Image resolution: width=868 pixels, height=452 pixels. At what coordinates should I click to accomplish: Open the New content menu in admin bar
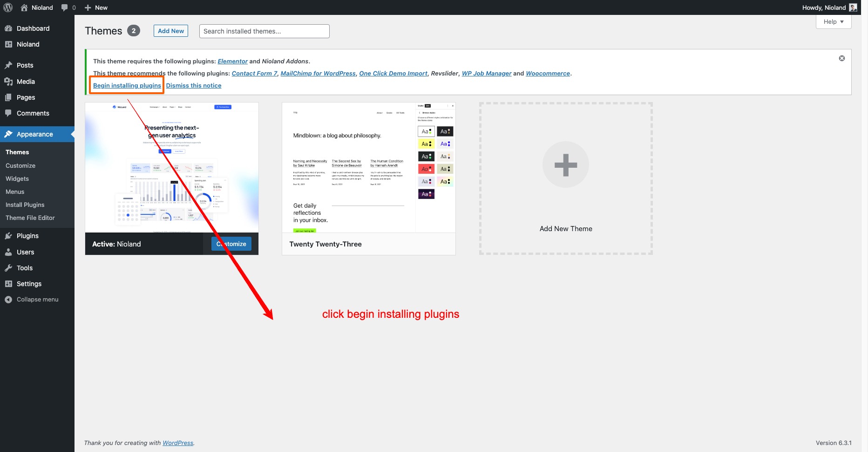pos(96,7)
